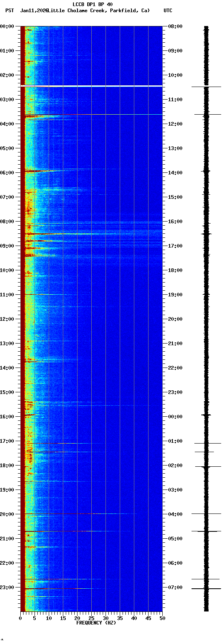Click the "5" tick on the frequency axis
This screenshot has width=224, height=644.
pyautogui.click(x=34, y=618)
